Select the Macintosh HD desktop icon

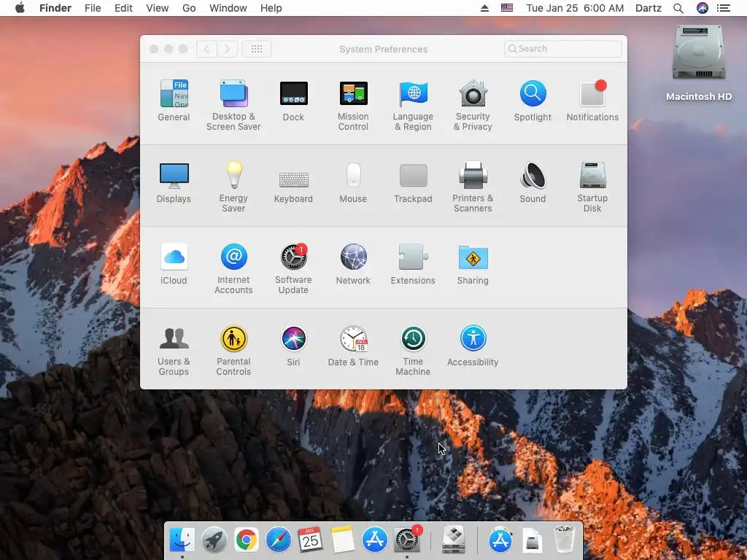point(699,63)
